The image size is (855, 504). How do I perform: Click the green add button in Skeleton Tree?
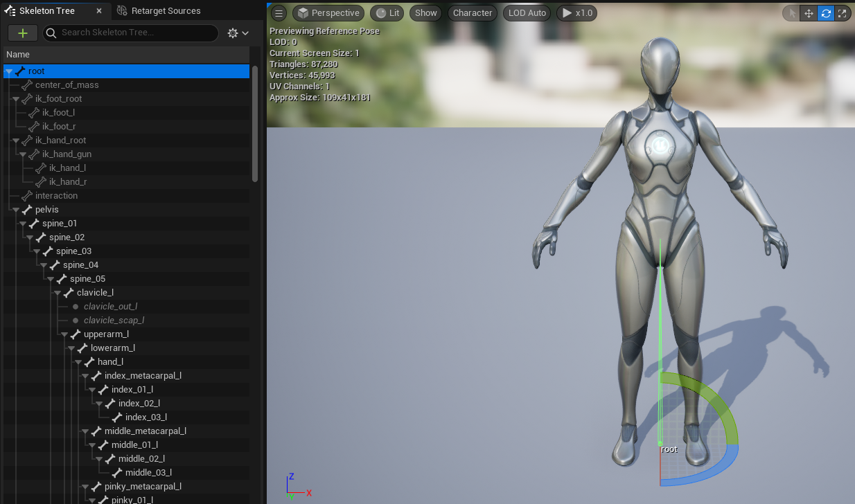[x=23, y=33]
